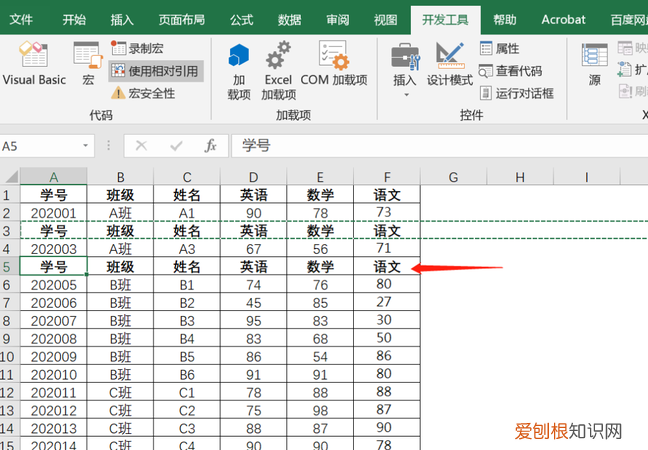Click formula bar containing 学号
This screenshot has height=450, width=648.
point(439,146)
